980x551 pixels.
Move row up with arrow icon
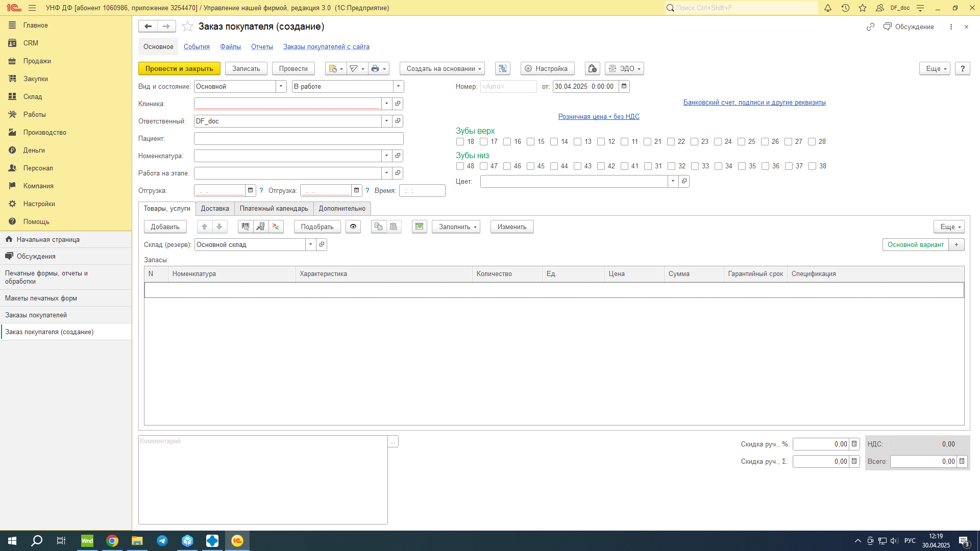coord(205,227)
